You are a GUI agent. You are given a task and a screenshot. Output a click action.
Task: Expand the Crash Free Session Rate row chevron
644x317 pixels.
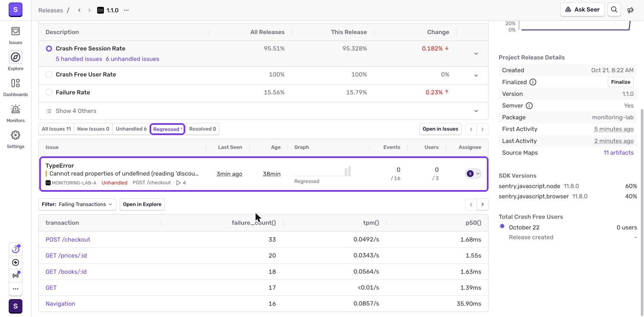coord(476,54)
